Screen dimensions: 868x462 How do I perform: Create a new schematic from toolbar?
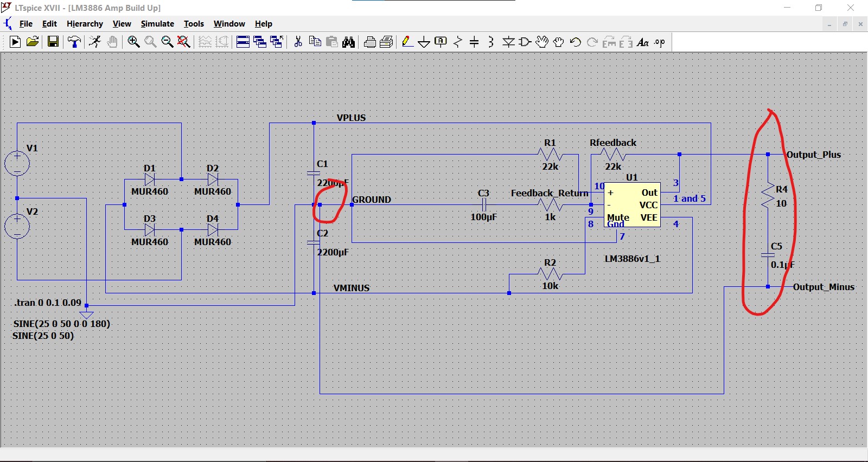tap(15, 42)
